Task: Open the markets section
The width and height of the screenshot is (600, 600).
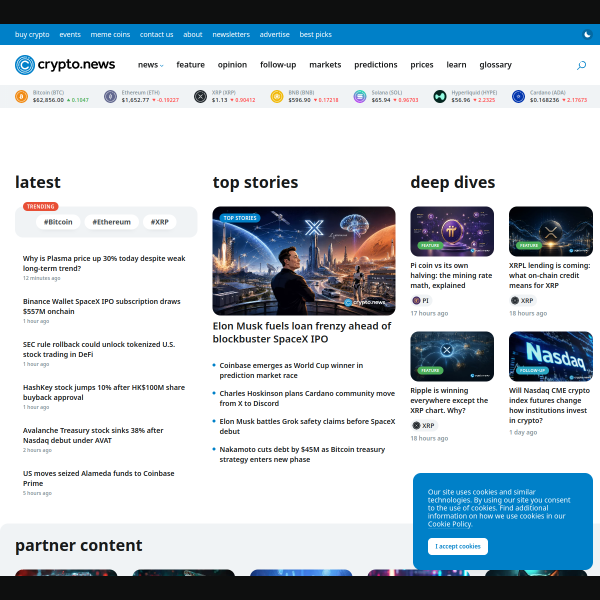Action: coord(325,65)
